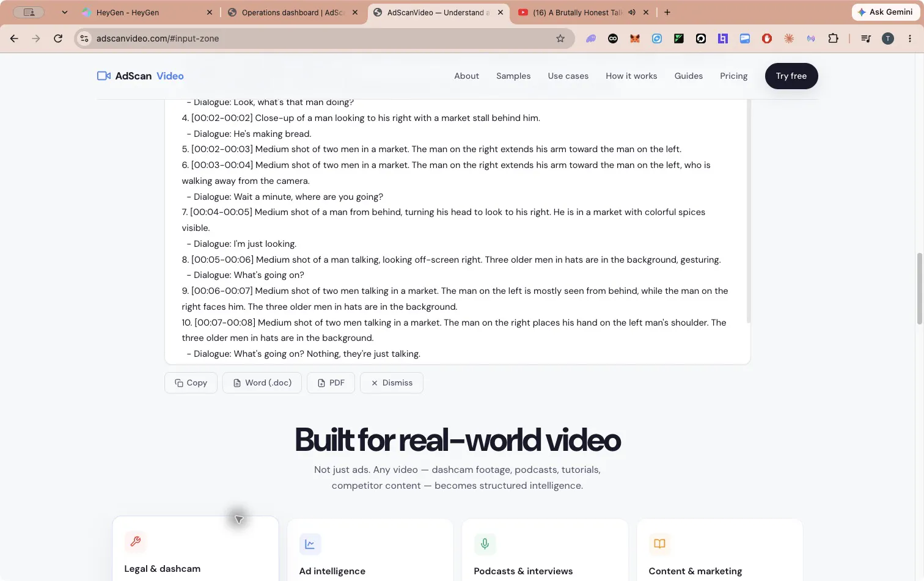Click the Ad intelligence card title
Image resolution: width=924 pixels, height=581 pixels.
[x=332, y=571]
